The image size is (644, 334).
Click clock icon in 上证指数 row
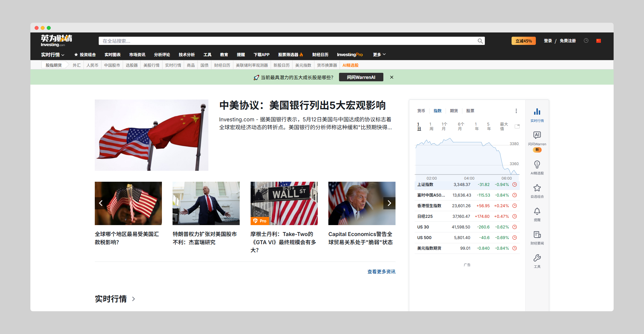click(x=515, y=184)
